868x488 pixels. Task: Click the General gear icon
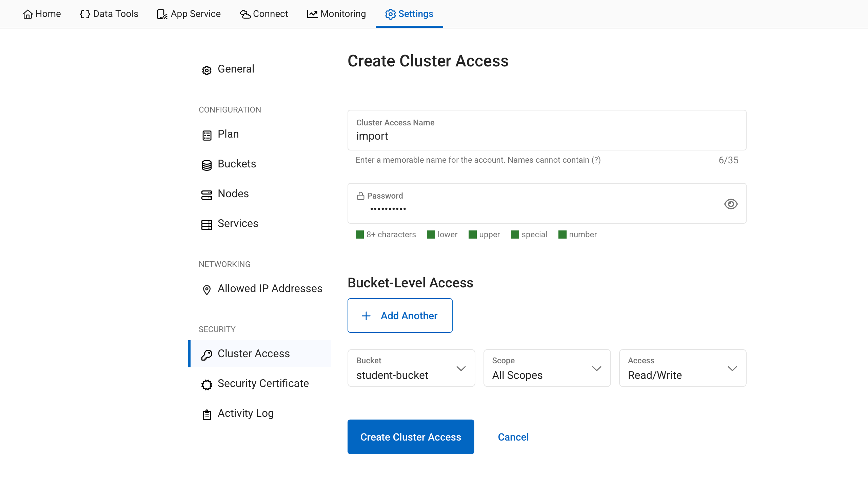tap(206, 70)
